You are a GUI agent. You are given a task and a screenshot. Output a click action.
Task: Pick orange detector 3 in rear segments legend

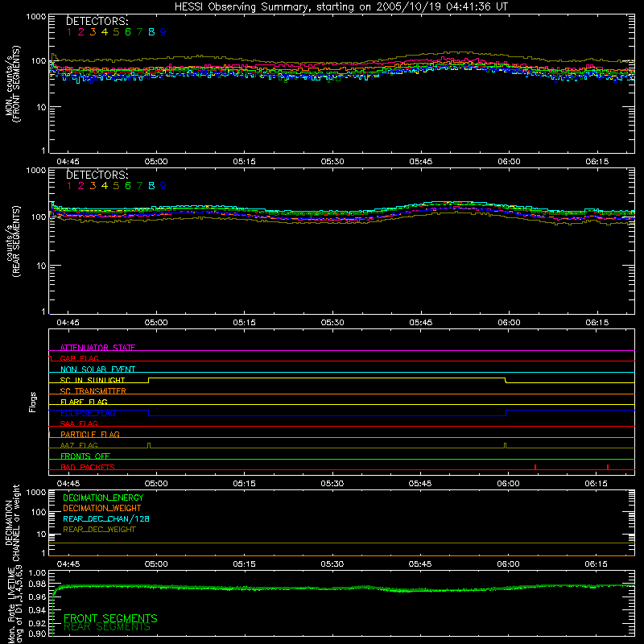(x=93, y=186)
